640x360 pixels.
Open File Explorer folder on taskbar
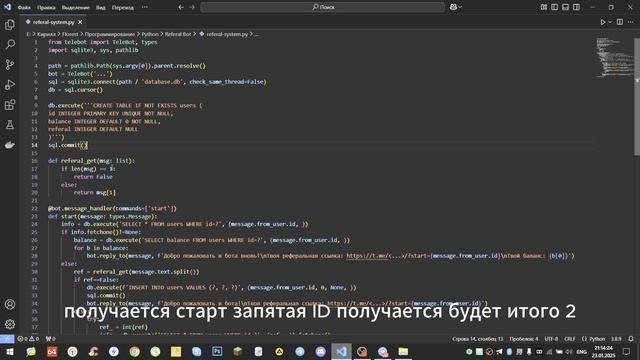403,351
